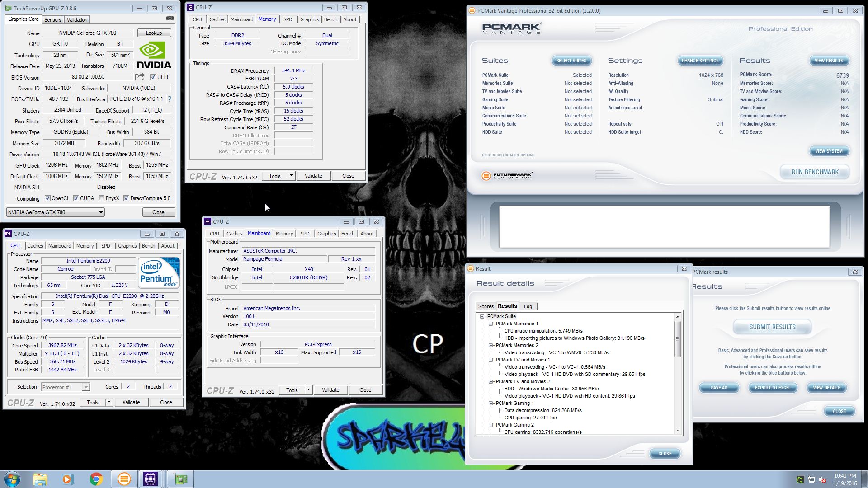The width and height of the screenshot is (868, 488).
Task: Collapse the PCMark Gaming 1 node
Action: tap(491, 403)
